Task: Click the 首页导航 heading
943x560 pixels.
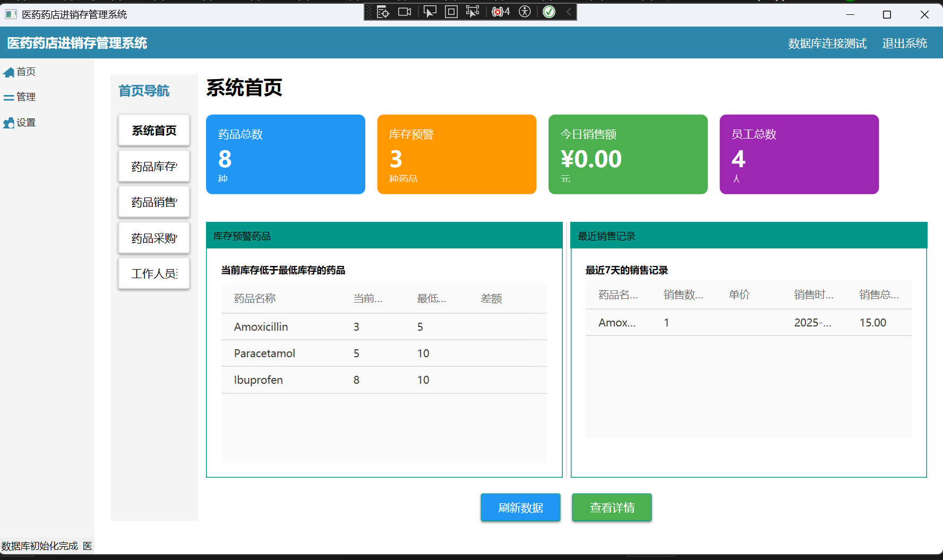Action: click(x=144, y=91)
